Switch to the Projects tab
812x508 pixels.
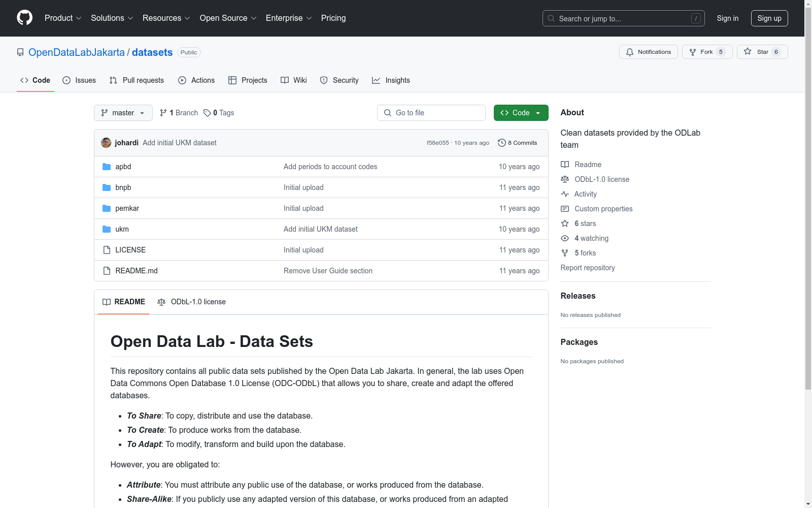point(248,80)
